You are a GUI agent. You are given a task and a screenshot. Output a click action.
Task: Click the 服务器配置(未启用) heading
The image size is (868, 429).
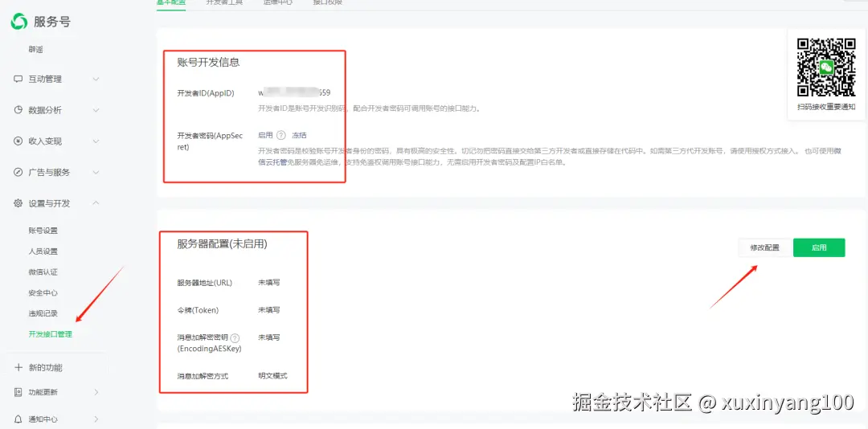223,243
